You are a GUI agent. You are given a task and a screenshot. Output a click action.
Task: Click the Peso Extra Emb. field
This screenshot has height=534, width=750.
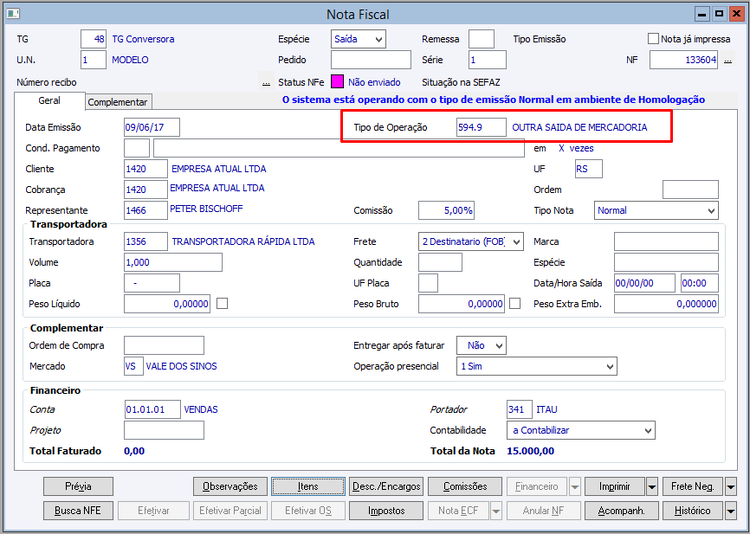tap(666, 304)
